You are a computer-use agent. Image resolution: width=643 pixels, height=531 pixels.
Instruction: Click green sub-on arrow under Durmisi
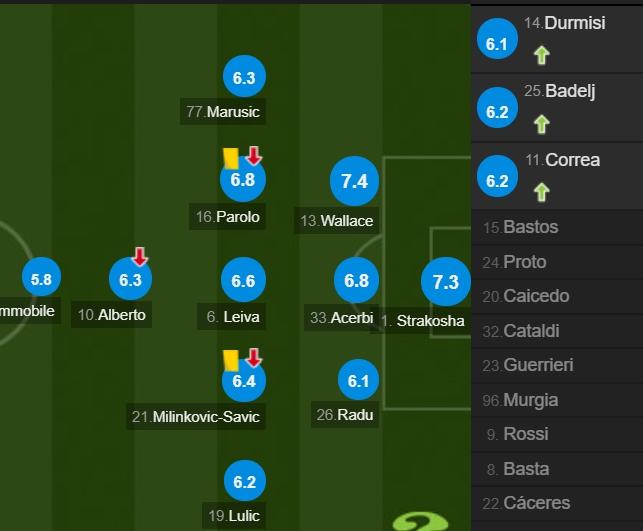coord(542,55)
